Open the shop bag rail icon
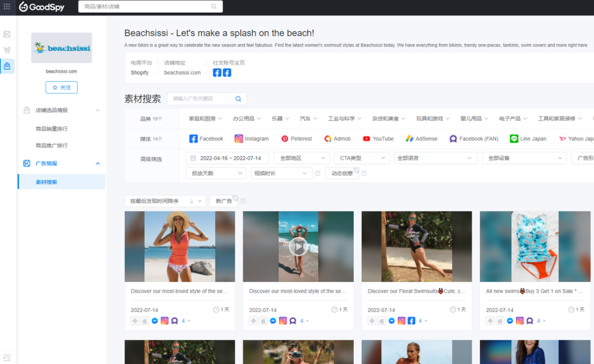 tap(7, 66)
